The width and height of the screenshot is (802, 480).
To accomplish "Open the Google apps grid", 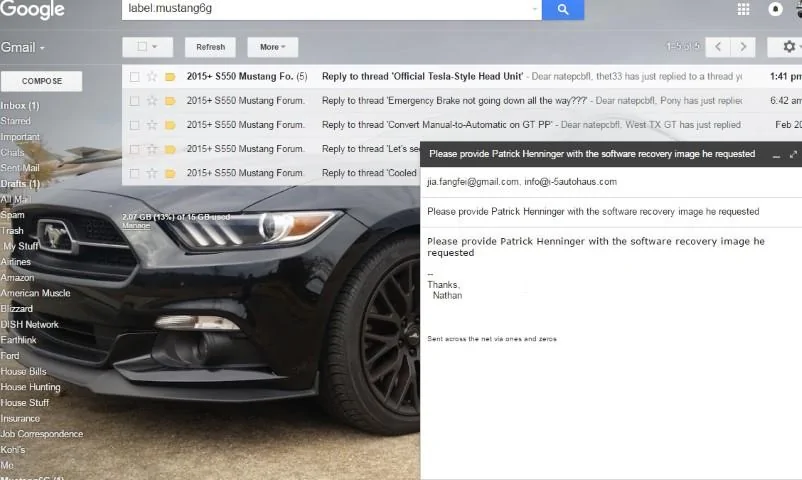I will (x=743, y=9).
